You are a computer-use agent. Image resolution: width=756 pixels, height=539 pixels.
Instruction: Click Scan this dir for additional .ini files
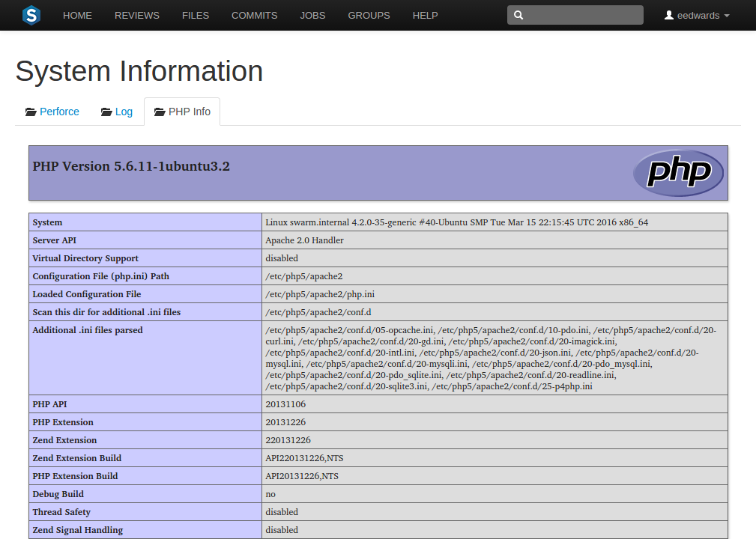coord(106,312)
